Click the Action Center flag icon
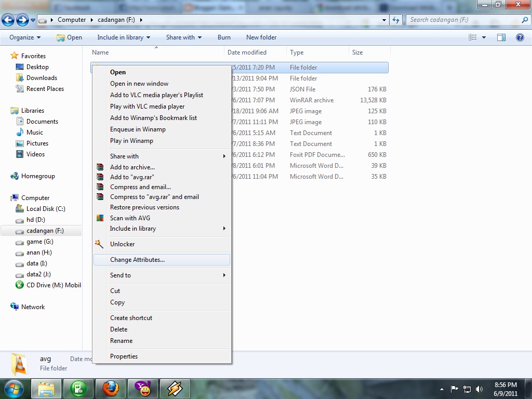Image resolution: width=532 pixels, height=399 pixels. pyautogui.click(x=454, y=389)
